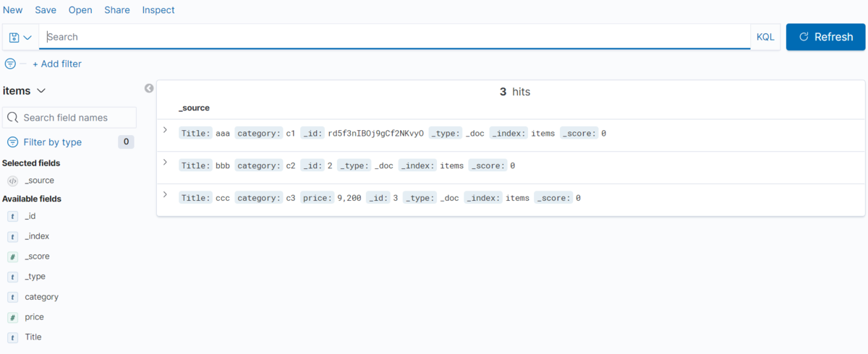Viewport: 868px width, 354px height.
Task: Click the category string type icon
Action: point(12,297)
